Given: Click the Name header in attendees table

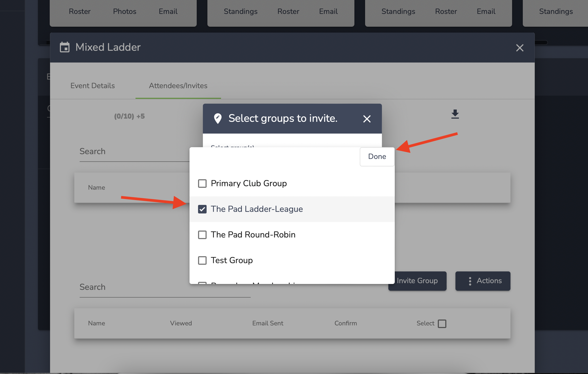Looking at the screenshot, I should pyautogui.click(x=96, y=188).
